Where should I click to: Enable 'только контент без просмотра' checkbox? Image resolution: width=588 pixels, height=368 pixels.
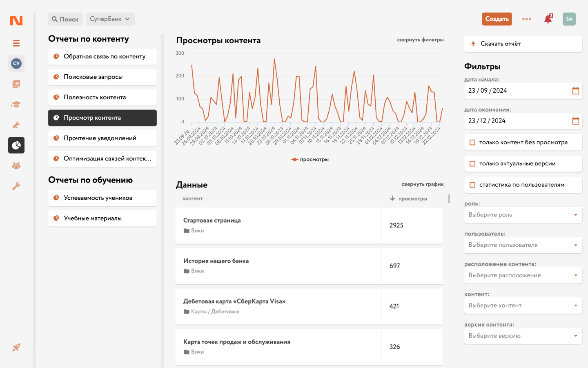pyautogui.click(x=472, y=143)
